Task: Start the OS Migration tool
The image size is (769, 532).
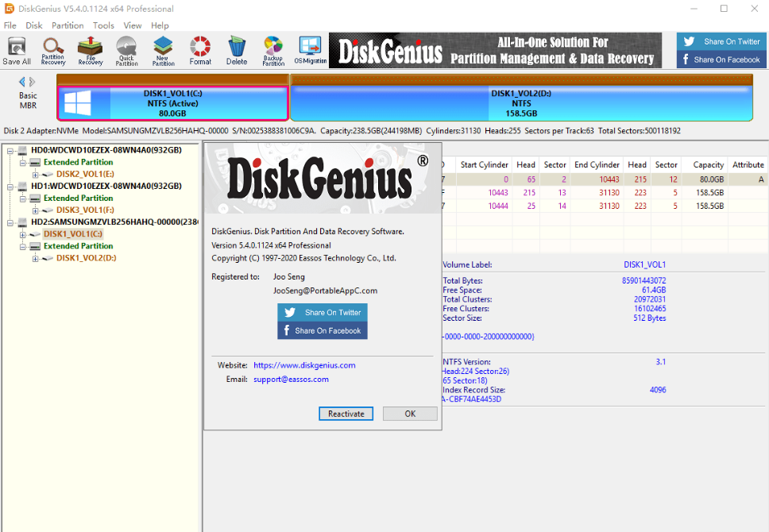Action: (x=310, y=51)
